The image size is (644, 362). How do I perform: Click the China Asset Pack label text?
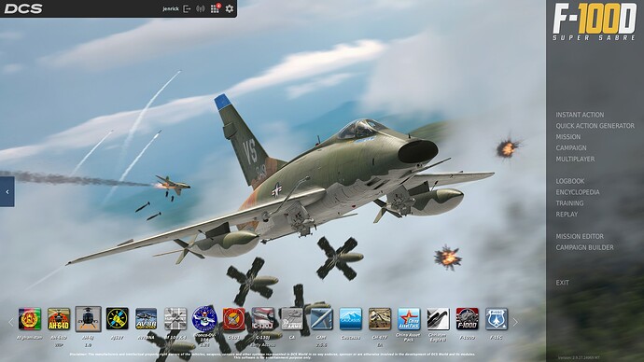coord(408,338)
